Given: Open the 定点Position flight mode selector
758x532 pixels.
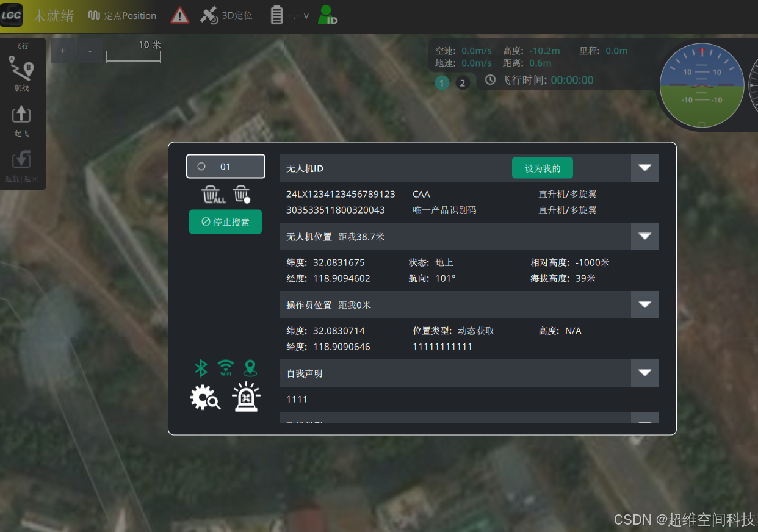Looking at the screenshot, I should pyautogui.click(x=123, y=16).
